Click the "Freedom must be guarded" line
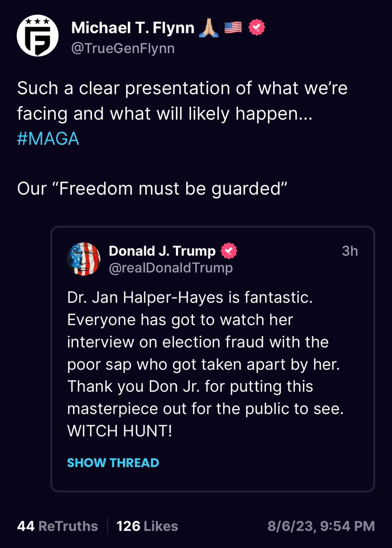 point(151,189)
